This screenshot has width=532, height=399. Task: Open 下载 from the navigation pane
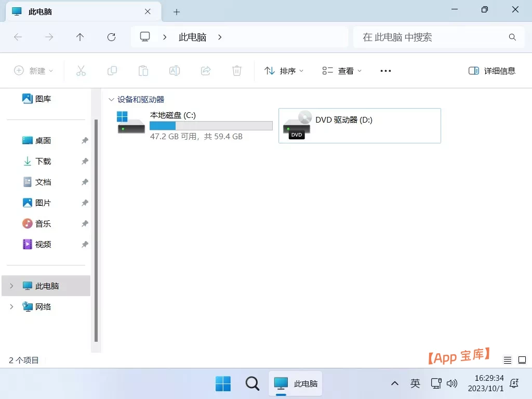(43, 161)
